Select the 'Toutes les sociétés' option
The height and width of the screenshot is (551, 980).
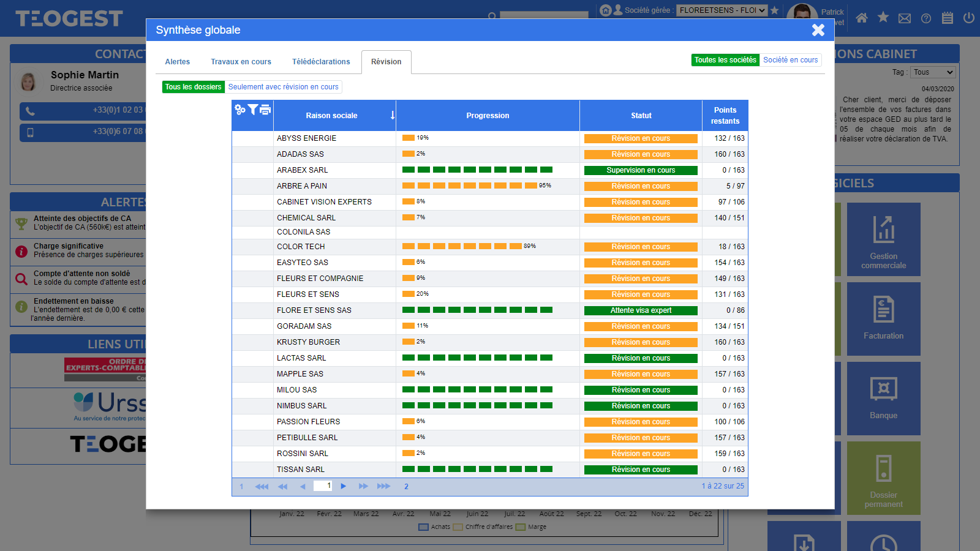pyautogui.click(x=725, y=60)
